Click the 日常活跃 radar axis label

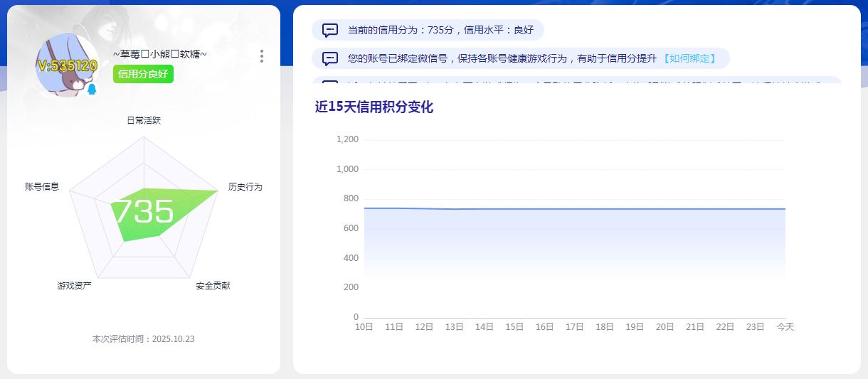[144, 120]
